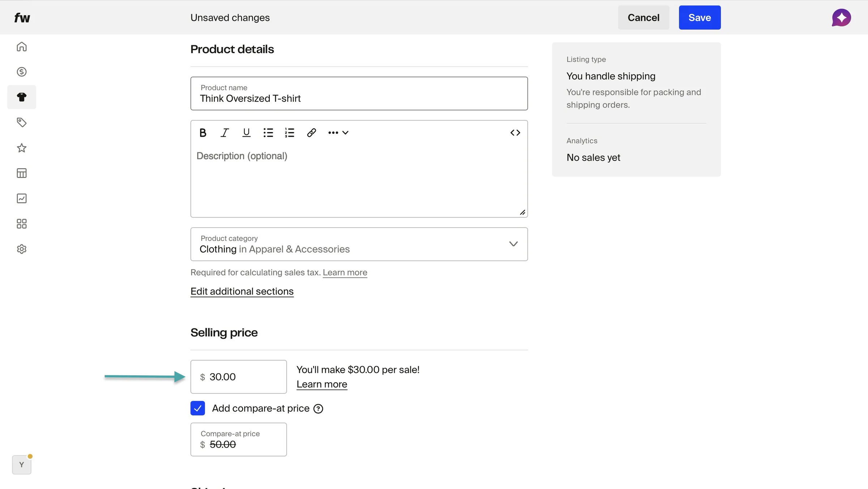Insert a link in description
The image size is (868, 489).
pyautogui.click(x=311, y=133)
